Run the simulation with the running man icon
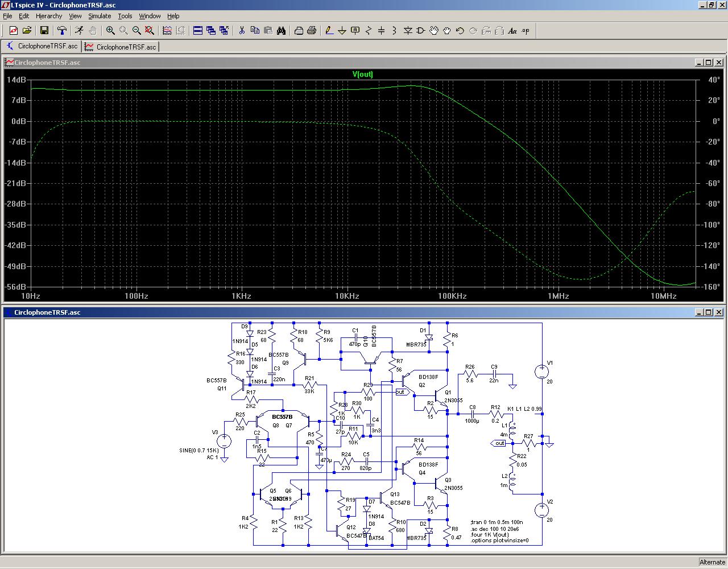Viewport: 728px width, 569px height. click(x=79, y=31)
